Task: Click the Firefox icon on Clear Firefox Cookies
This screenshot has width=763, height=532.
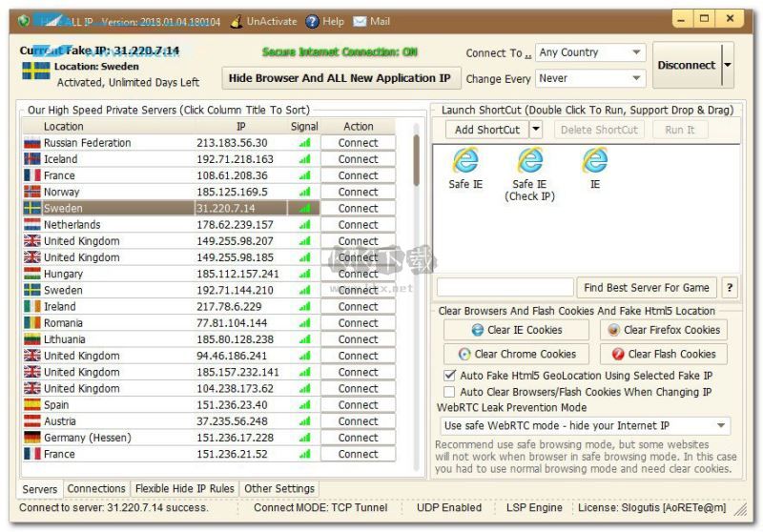Action: (x=613, y=330)
